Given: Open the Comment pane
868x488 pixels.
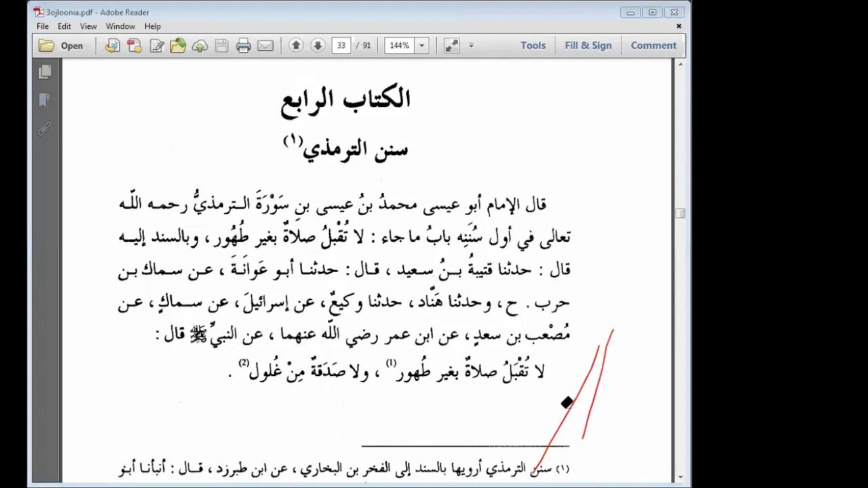Looking at the screenshot, I should [x=654, y=45].
